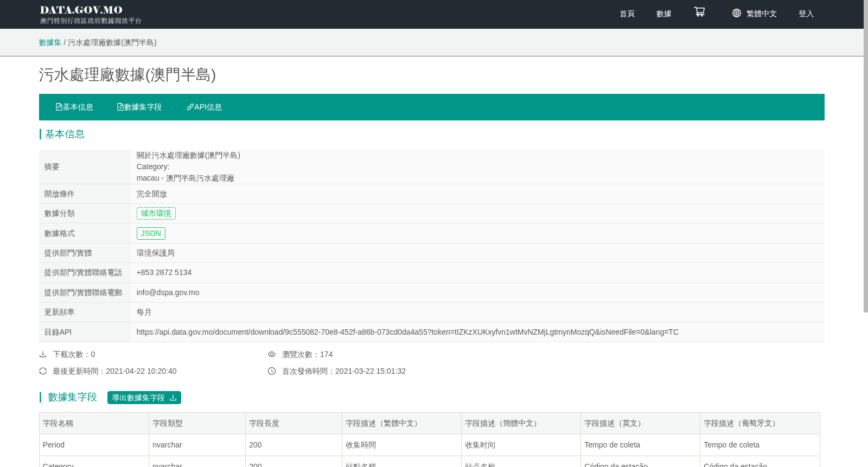
Task: Click the 摘要 row label
Action: (x=52, y=167)
